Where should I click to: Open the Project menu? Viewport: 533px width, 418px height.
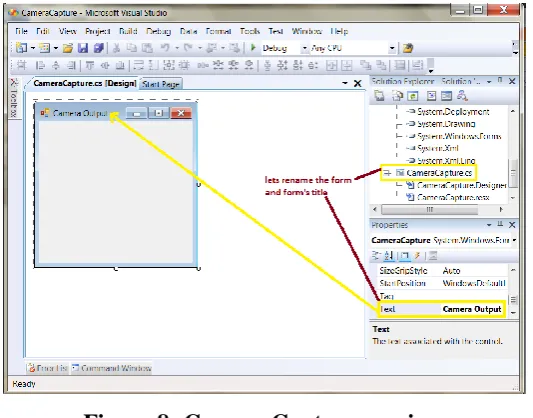click(x=98, y=31)
